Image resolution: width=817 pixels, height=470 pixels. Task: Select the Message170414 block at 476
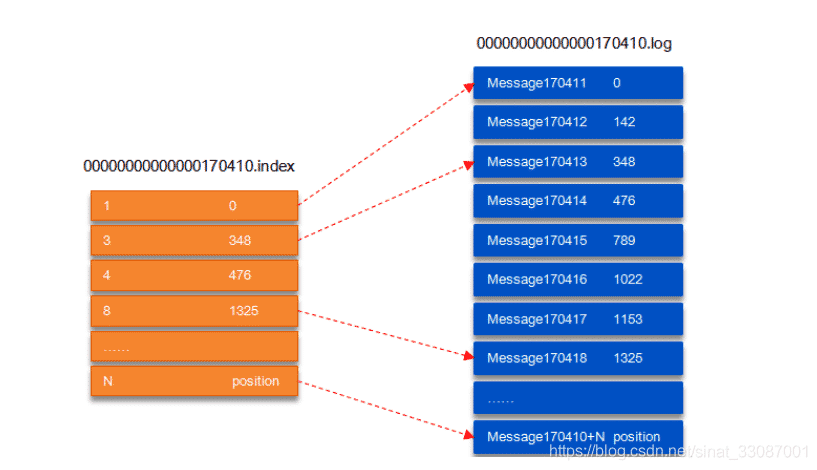tap(578, 201)
